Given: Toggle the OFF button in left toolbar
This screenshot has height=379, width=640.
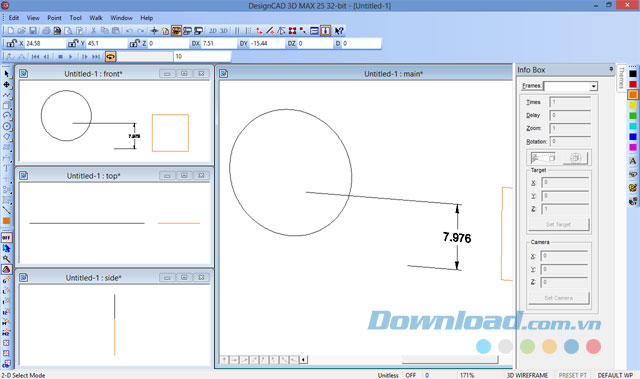Looking at the screenshot, I should (x=7, y=237).
